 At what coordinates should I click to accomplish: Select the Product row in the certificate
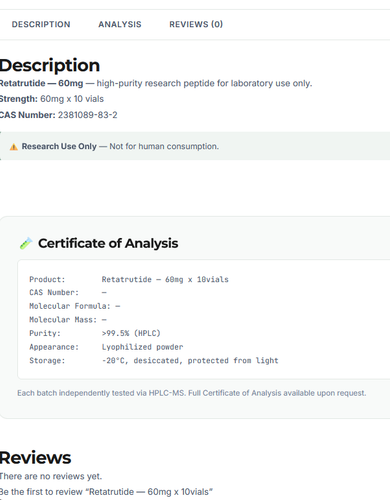(129, 279)
